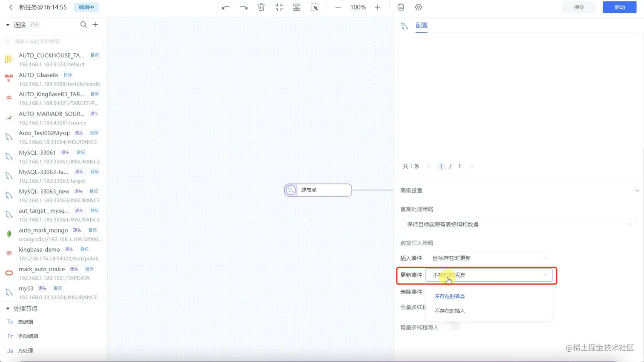Open the task log clipboard icon

(401, 7)
